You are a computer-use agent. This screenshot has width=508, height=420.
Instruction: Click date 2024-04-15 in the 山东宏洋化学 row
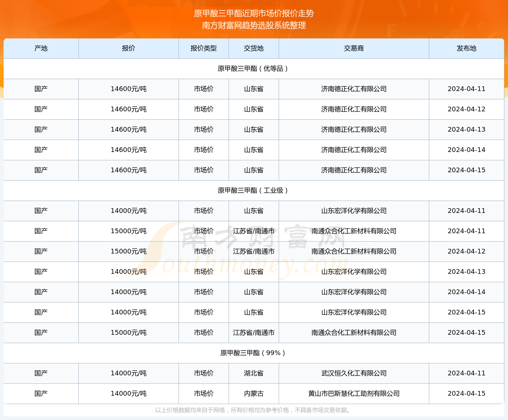click(466, 312)
